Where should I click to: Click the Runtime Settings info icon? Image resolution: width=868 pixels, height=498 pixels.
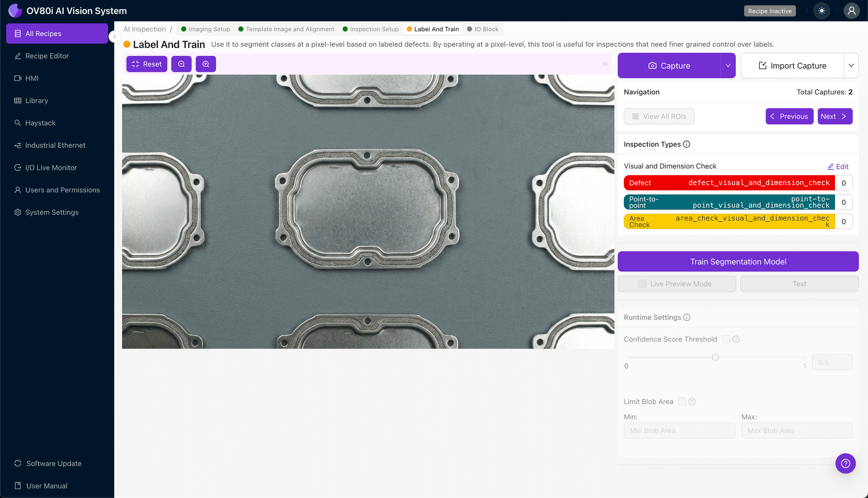(x=687, y=317)
